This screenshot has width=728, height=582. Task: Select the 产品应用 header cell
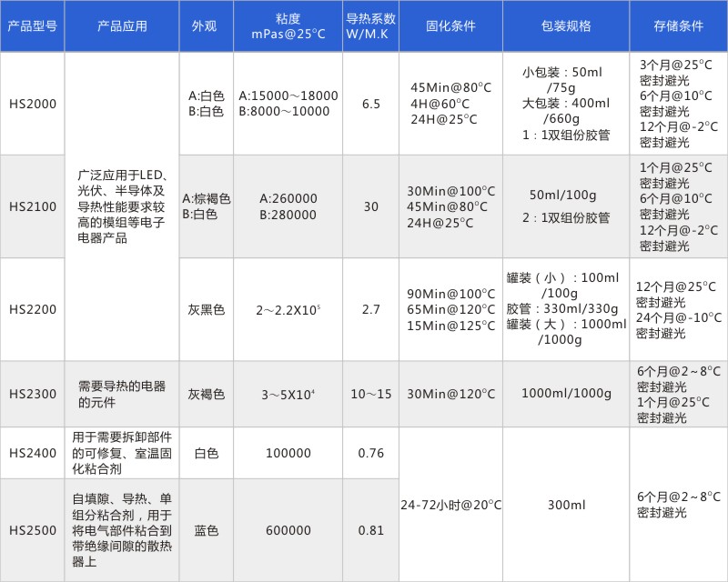click(x=122, y=26)
